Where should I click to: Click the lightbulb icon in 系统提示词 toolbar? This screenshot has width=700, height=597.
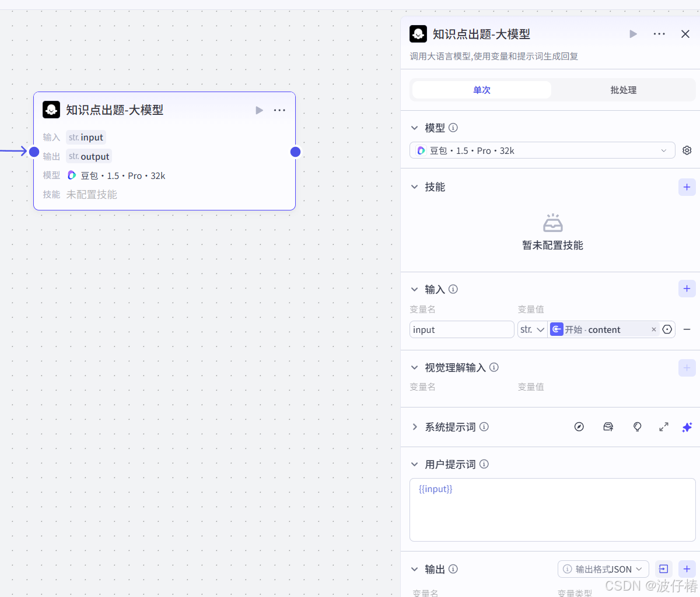638,427
